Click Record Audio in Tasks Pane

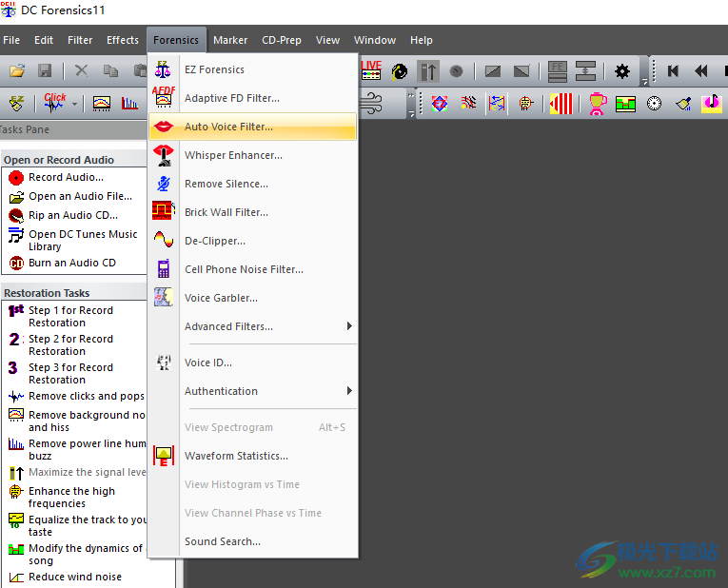(66, 177)
